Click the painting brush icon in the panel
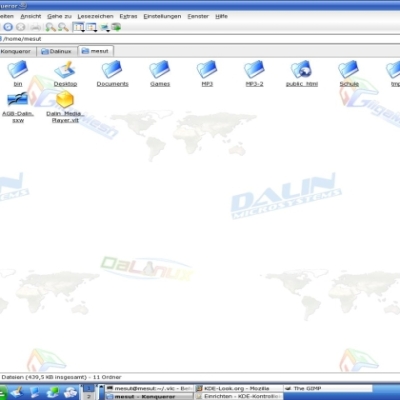Viewport: 400px width, 400px height. pos(17,392)
